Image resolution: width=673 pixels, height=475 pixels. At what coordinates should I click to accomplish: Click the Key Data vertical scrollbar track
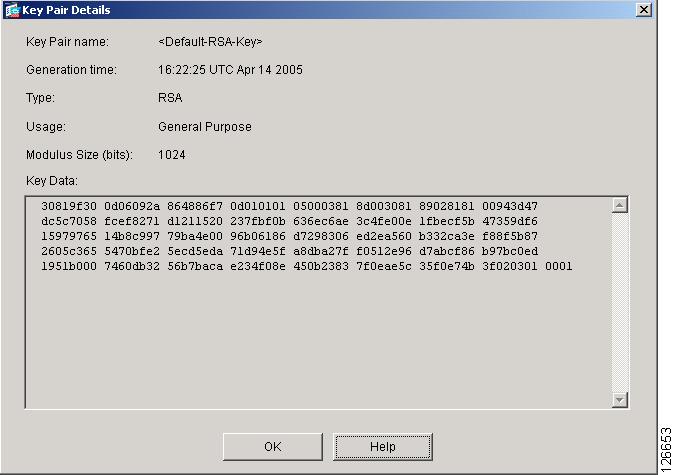[x=619, y=303]
